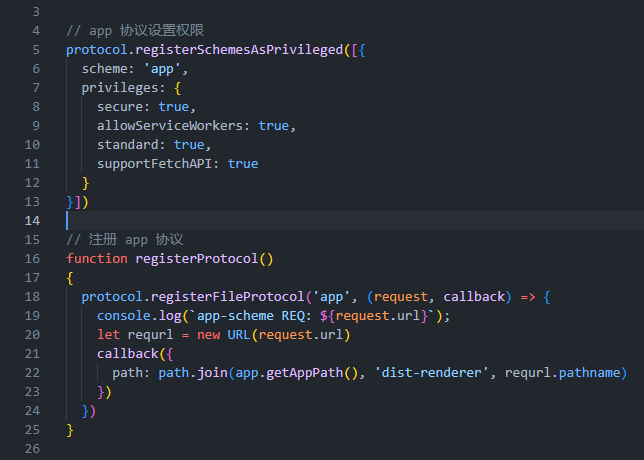This screenshot has width=644, height=460.
Task: Click line number 5 in the gutter
Action: [x=36, y=50]
